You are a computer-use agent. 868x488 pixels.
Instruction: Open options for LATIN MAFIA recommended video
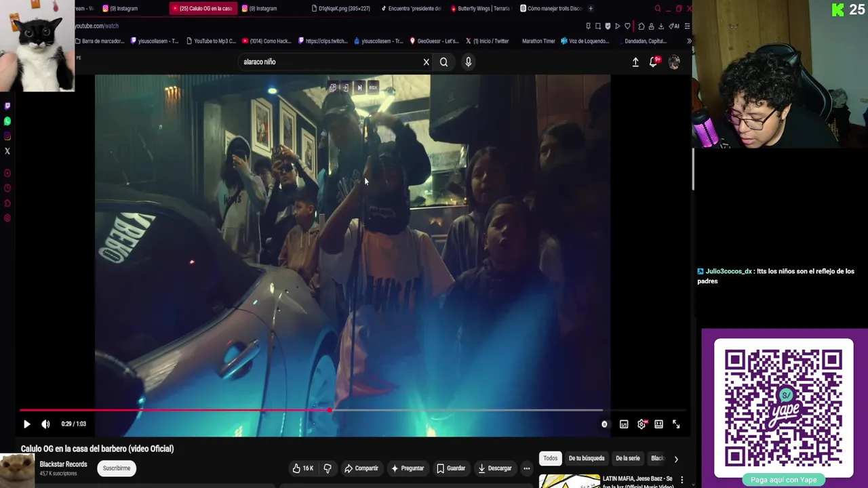[682, 480]
